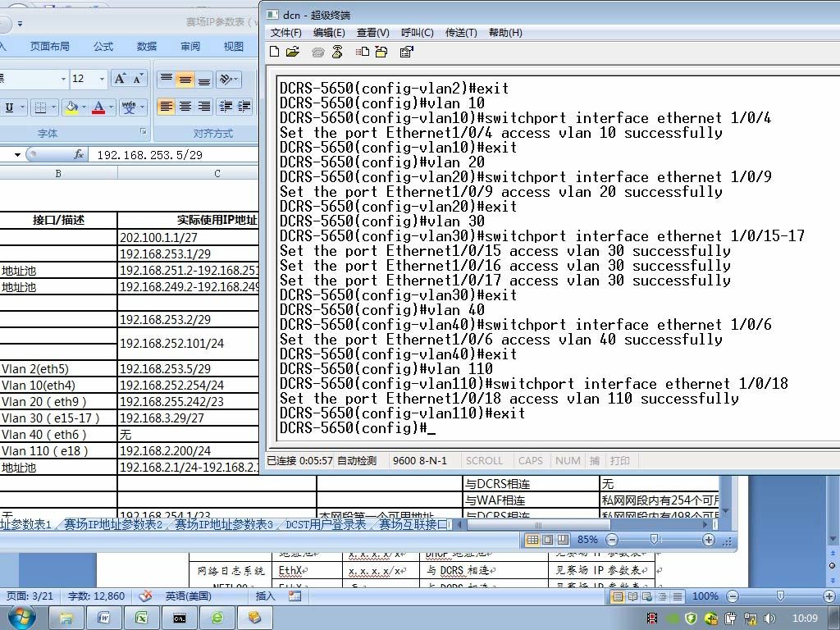Click the spell check icon in Word status bar

click(x=145, y=596)
